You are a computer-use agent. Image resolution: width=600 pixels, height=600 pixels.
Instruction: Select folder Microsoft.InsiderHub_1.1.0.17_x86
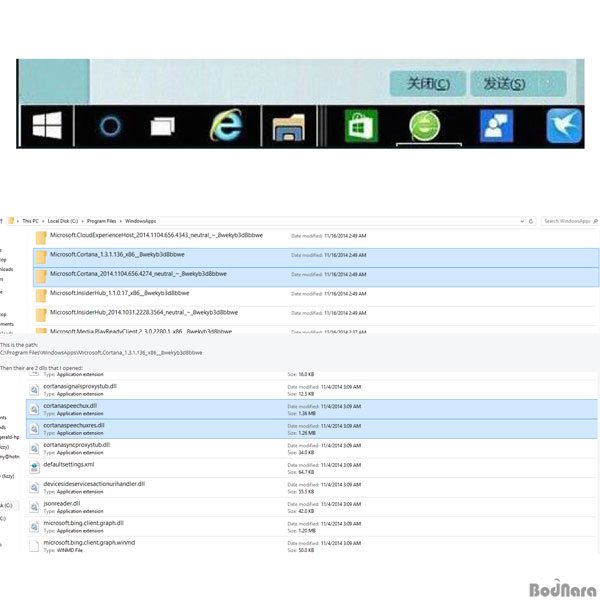pyautogui.click(x=316, y=296)
